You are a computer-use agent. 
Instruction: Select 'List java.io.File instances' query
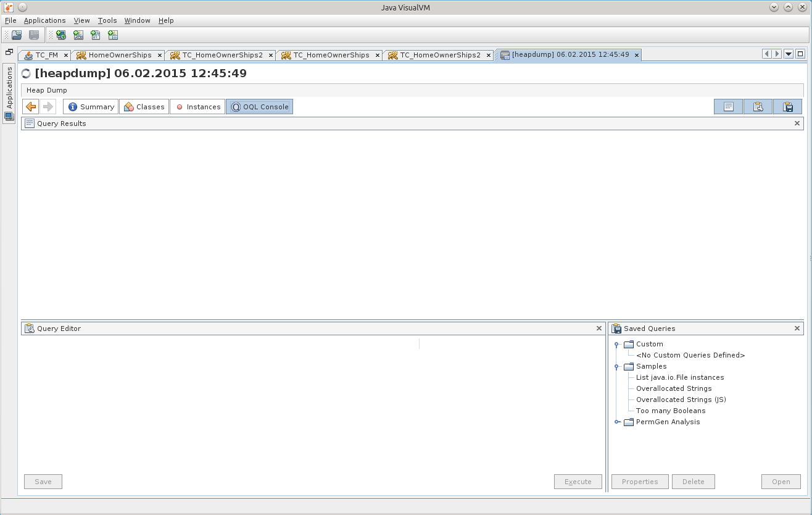pyautogui.click(x=680, y=378)
